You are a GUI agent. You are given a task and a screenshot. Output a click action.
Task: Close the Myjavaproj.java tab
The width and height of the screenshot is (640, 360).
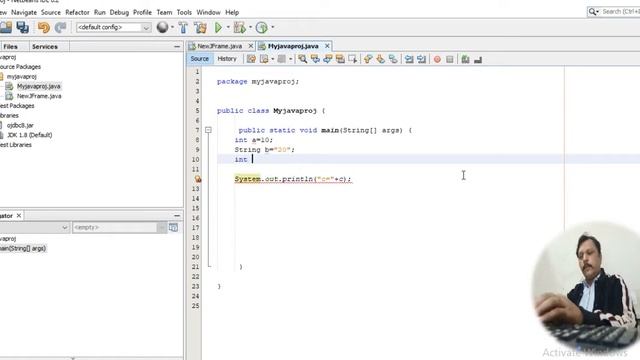tap(327, 46)
